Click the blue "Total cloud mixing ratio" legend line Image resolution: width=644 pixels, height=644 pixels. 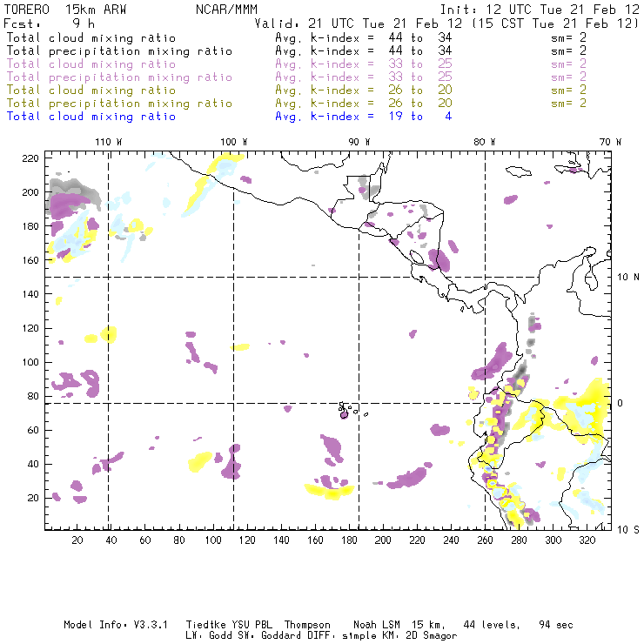coord(91,117)
